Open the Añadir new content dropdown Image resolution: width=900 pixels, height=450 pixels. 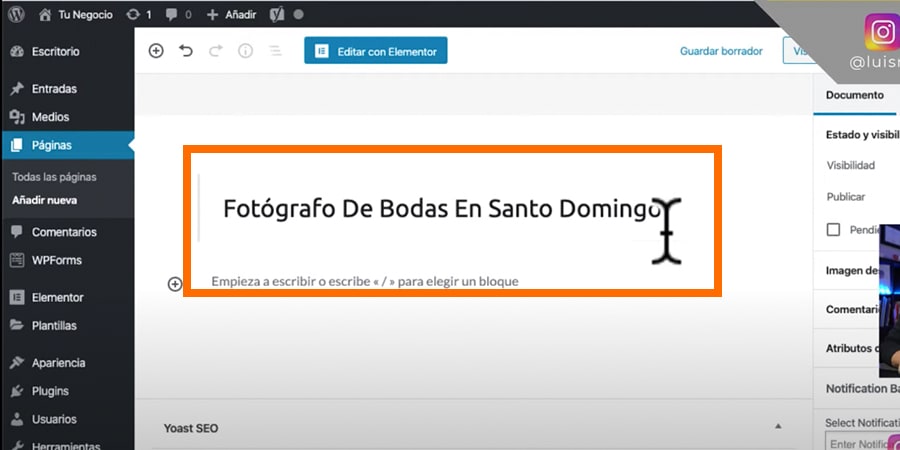click(232, 15)
